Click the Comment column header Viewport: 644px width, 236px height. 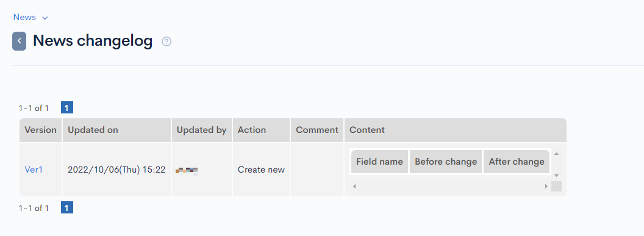tap(317, 130)
